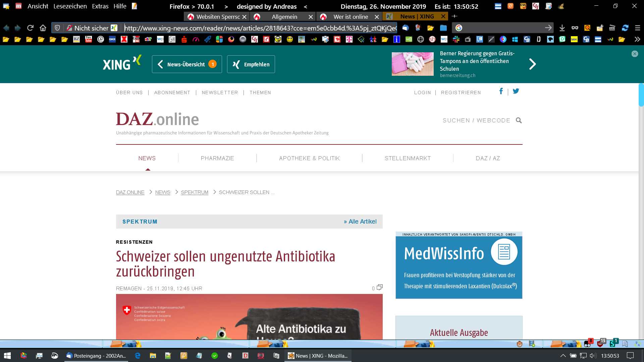The image size is (644, 362).
Task: Go to browser home page icon
Action: (43, 28)
